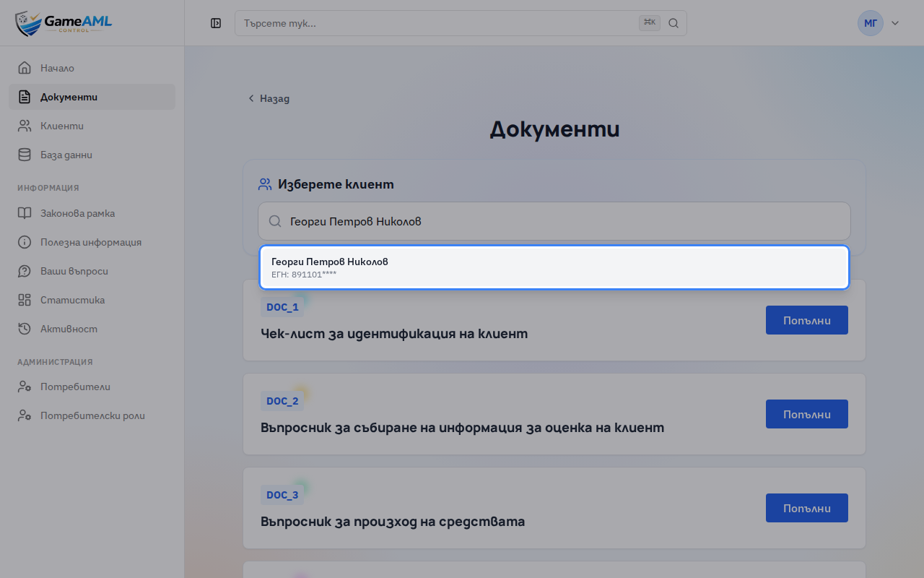Click the DOC_2 badge label
Screen dimensions: 924x578
click(282, 401)
